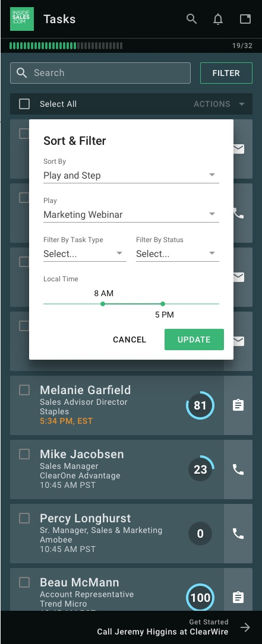Cancel the Sort & Filter dialog

coord(130,340)
